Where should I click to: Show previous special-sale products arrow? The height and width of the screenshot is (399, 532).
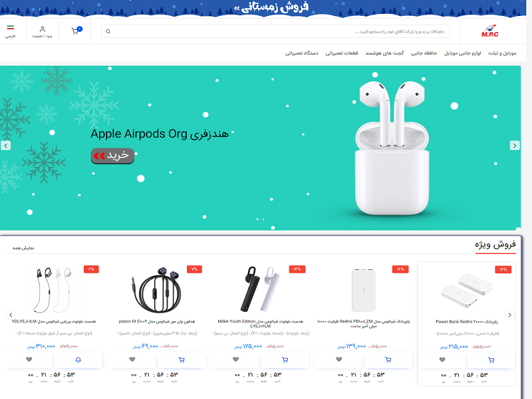[11, 315]
